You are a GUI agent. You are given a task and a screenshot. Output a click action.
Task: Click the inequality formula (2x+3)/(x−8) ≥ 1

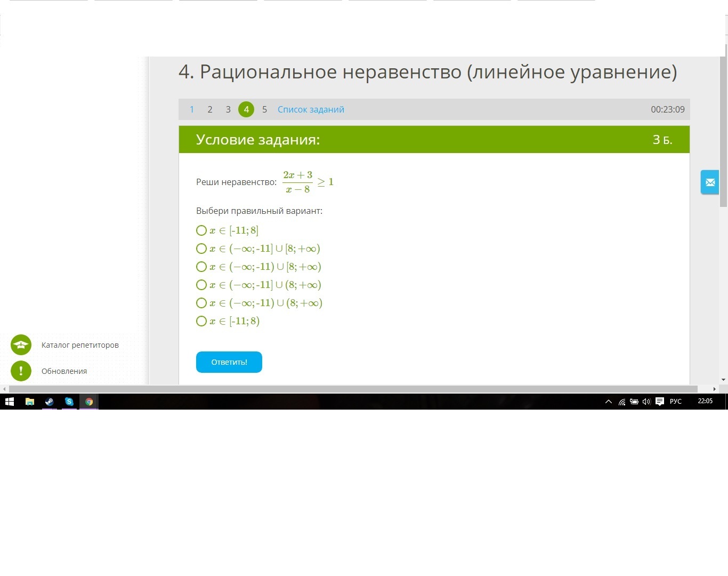pos(308,182)
